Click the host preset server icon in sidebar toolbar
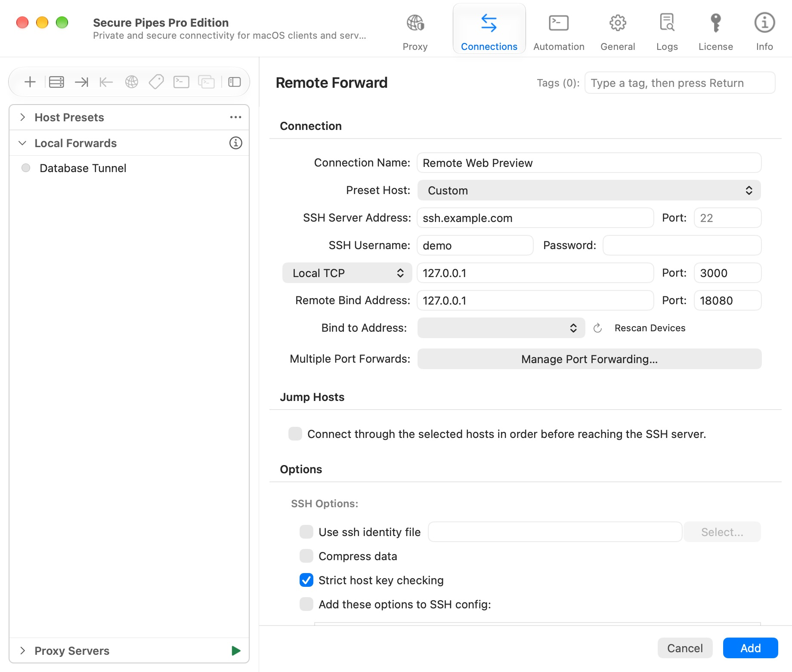 point(56,82)
